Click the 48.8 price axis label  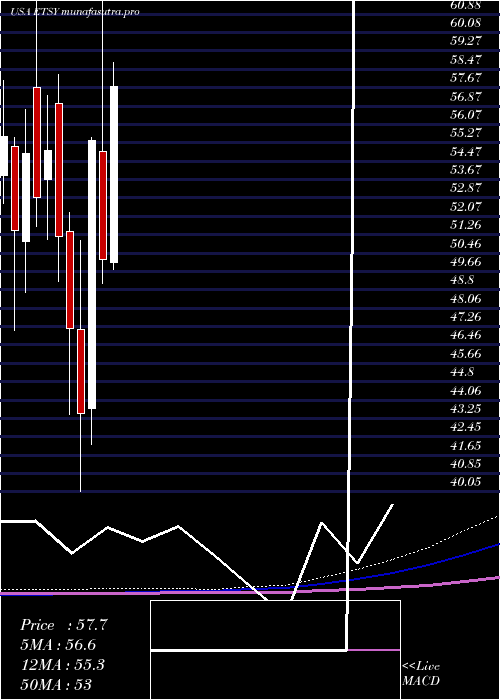[462, 280]
